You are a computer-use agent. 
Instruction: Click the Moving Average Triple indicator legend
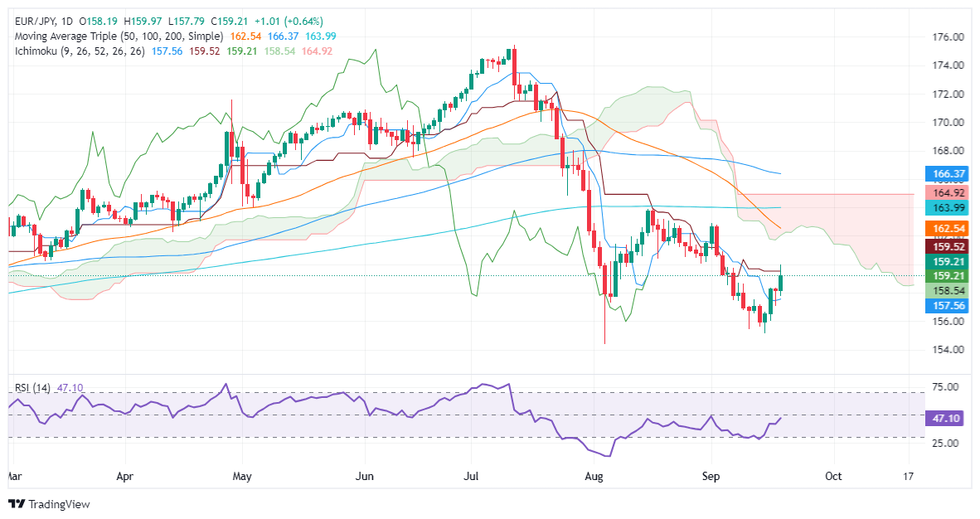(119, 36)
